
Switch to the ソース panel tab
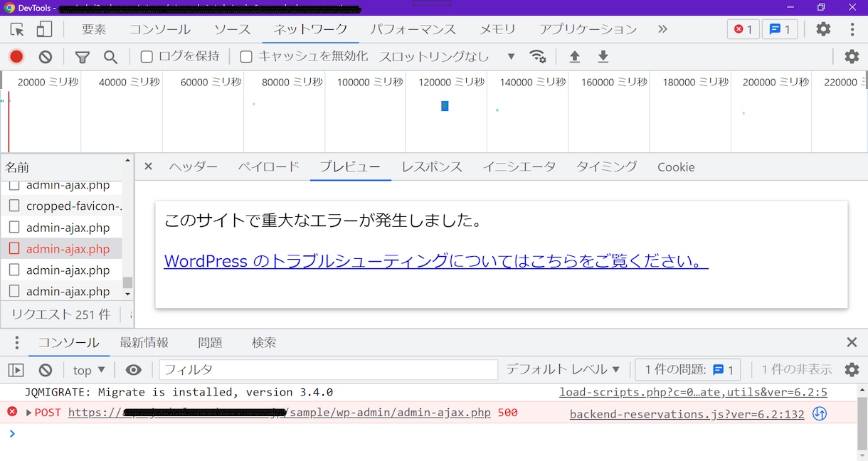(233, 29)
